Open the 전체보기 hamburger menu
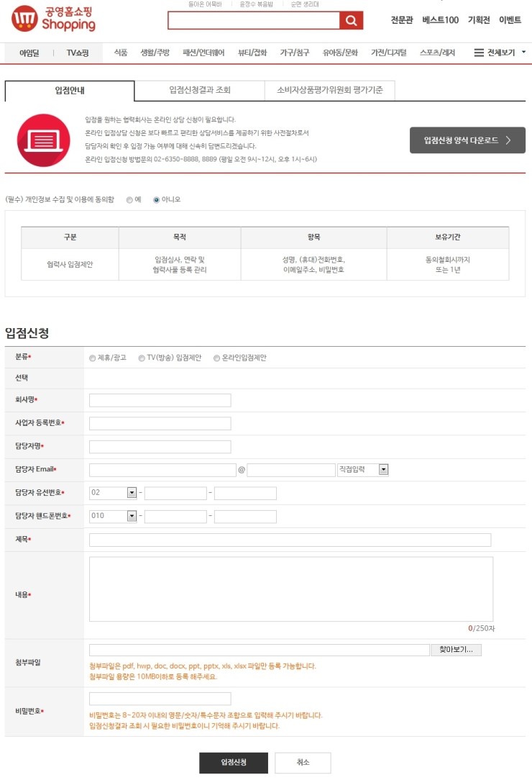Viewport: 532px width, 780px height. click(500, 53)
